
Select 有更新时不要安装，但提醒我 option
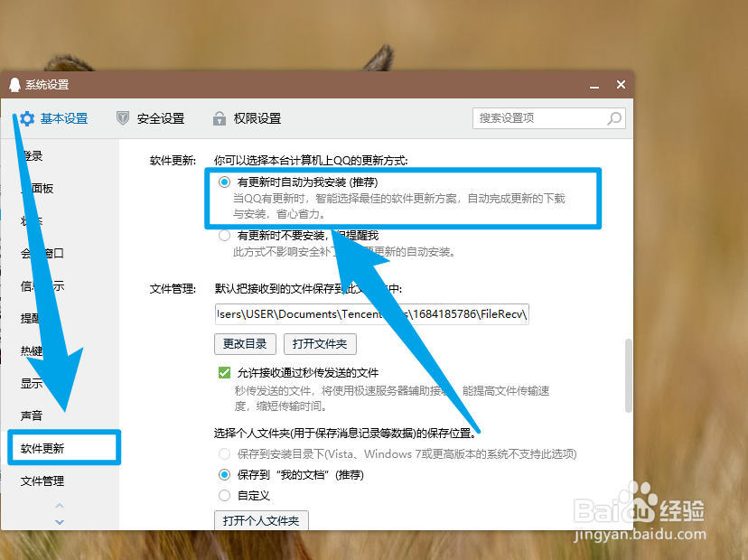[223, 236]
